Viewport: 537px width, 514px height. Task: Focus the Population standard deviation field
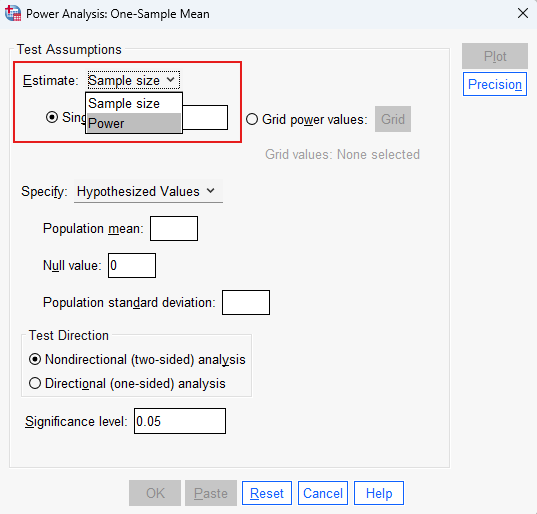click(x=246, y=302)
